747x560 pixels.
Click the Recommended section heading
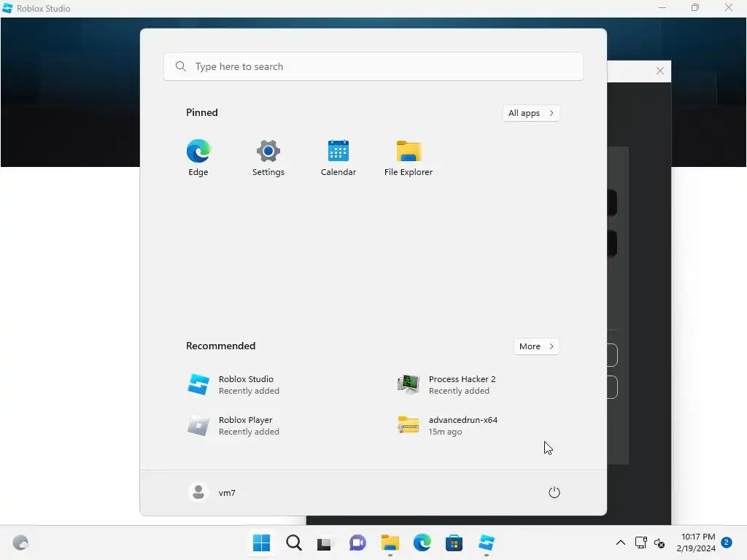(x=220, y=346)
